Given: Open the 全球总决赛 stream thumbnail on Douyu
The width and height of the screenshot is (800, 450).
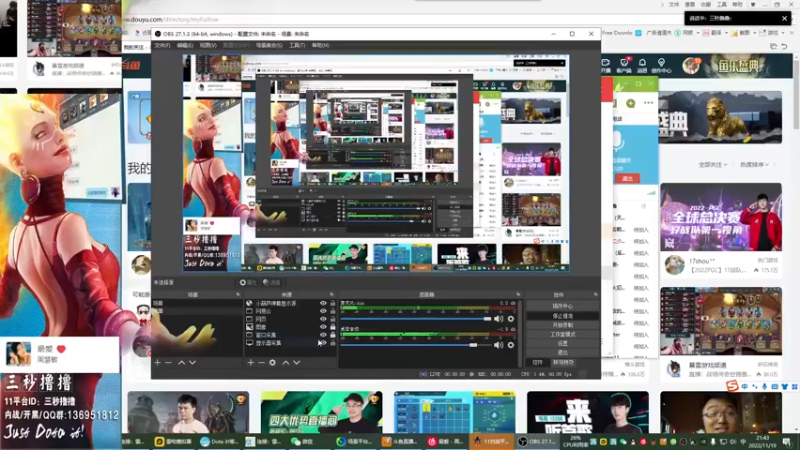Looking at the screenshot, I should tap(721, 217).
